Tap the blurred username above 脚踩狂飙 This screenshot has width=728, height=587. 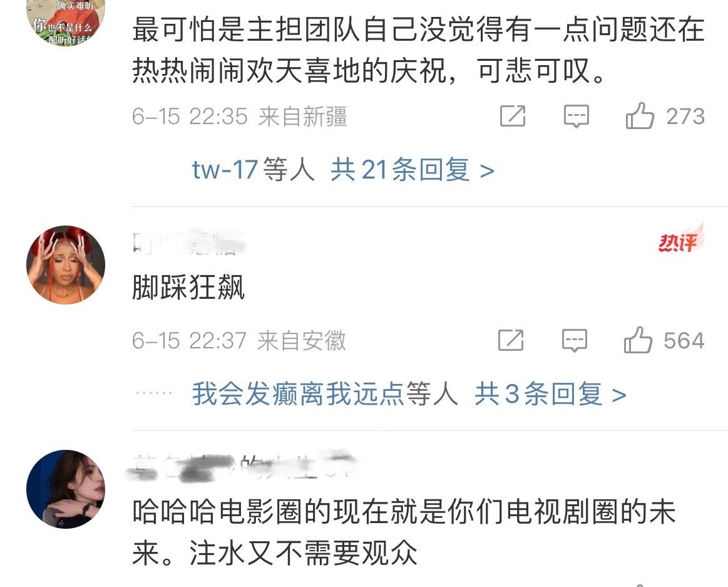(188, 242)
